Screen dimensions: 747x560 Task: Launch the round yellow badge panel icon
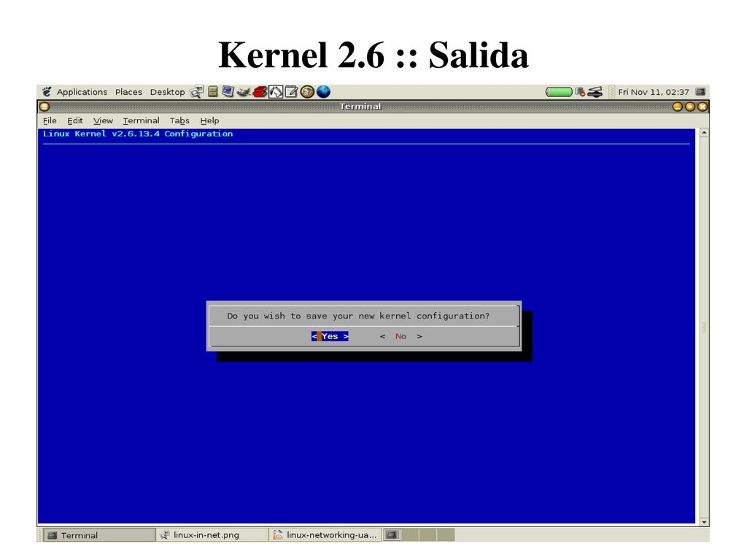(x=307, y=91)
